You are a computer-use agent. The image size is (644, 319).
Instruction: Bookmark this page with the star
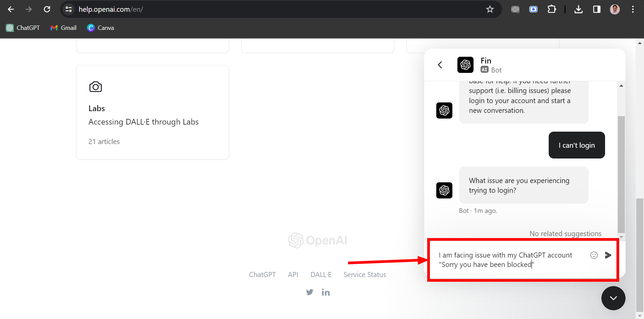tap(490, 9)
